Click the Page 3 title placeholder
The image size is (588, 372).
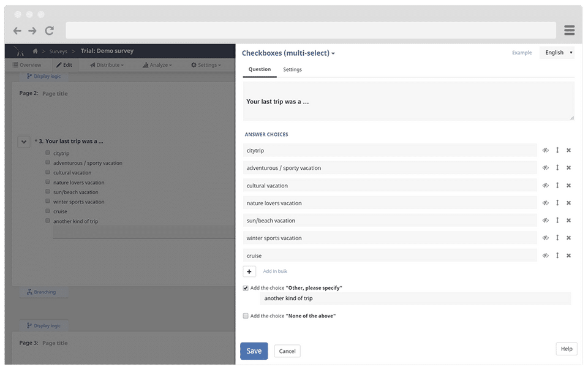tap(55, 343)
